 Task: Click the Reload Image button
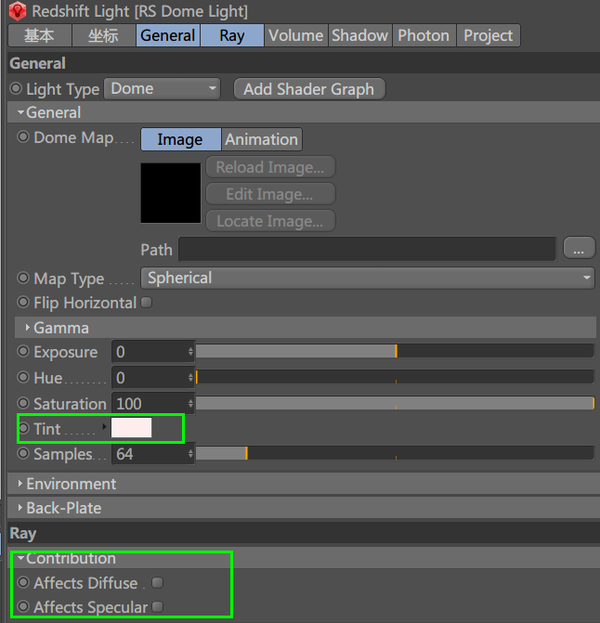click(270, 167)
